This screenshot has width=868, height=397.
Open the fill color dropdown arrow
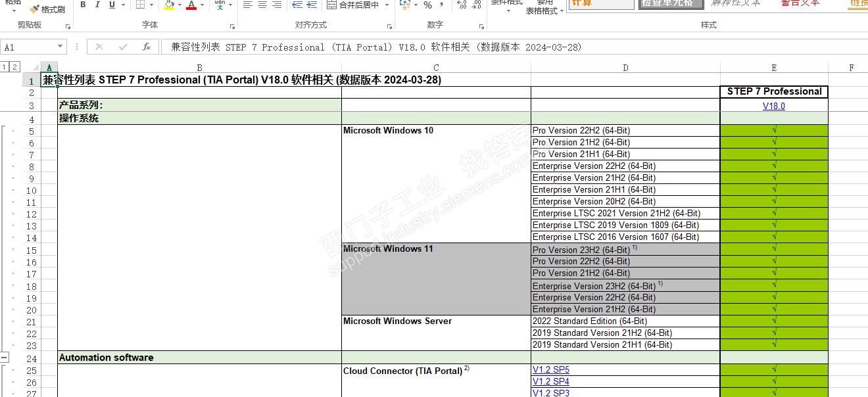click(180, 5)
